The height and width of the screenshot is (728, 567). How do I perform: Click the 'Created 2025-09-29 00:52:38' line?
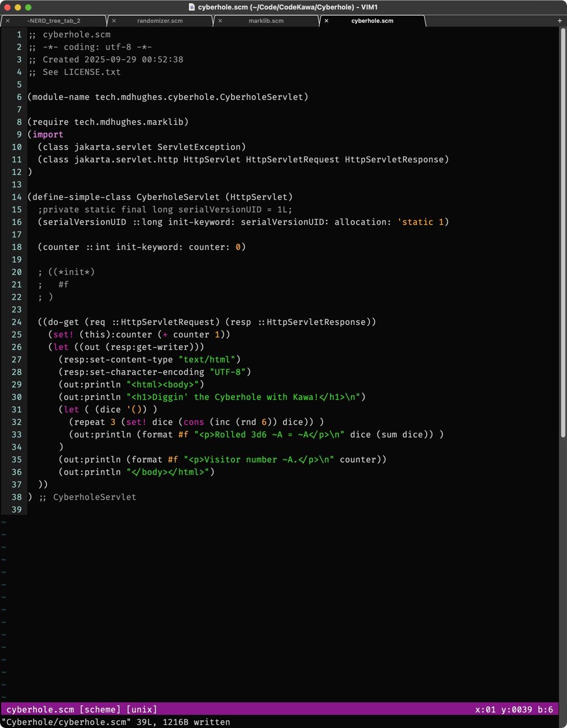[105, 59]
